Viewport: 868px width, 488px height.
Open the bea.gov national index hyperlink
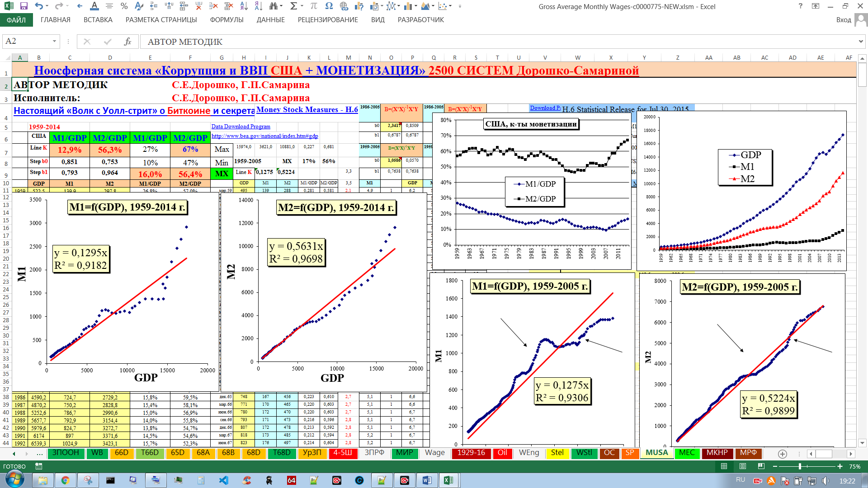(x=264, y=136)
